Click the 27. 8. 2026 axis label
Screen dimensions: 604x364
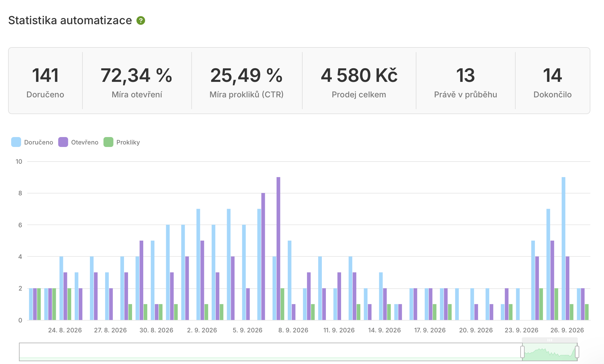click(110, 330)
